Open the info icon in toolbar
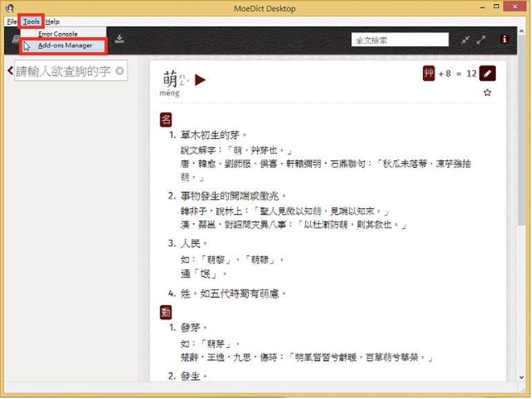Screen dimensions: 532x399 (504, 39)
